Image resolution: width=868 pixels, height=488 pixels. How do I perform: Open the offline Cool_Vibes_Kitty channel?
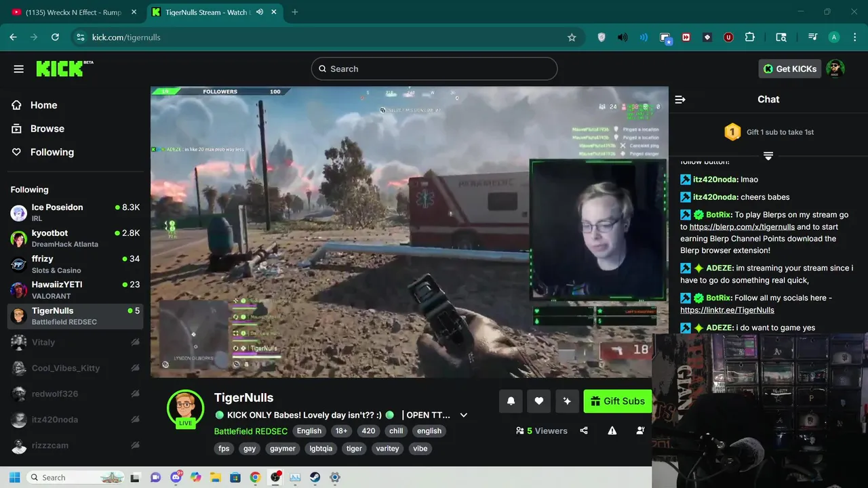[x=75, y=368]
